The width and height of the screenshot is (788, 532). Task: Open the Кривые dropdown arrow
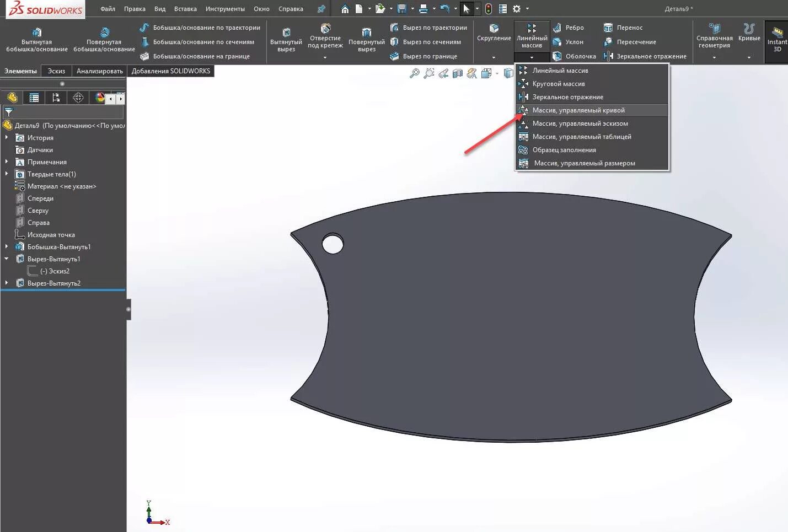pyautogui.click(x=749, y=57)
